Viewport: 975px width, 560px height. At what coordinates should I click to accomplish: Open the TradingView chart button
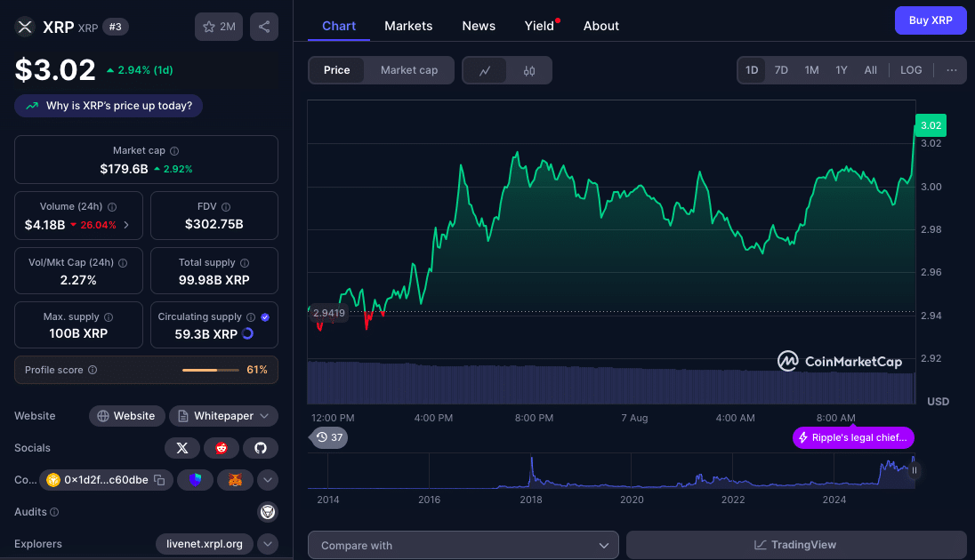pos(796,545)
